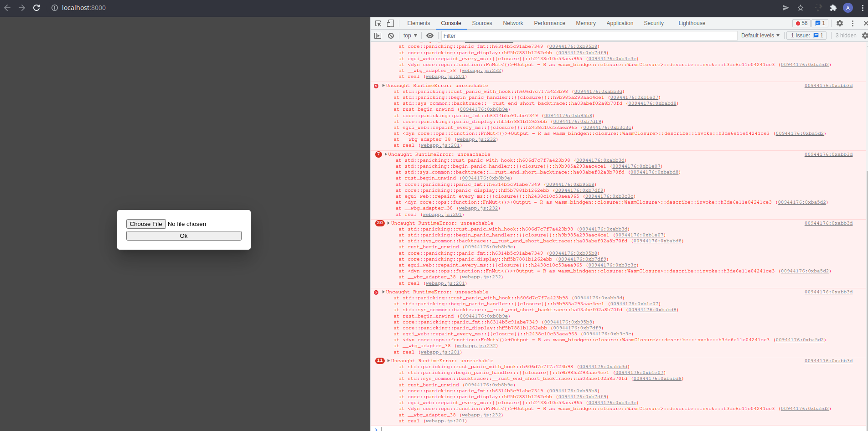Switch to the Network tab
Viewport: 868px width, 431px height.
(x=513, y=23)
